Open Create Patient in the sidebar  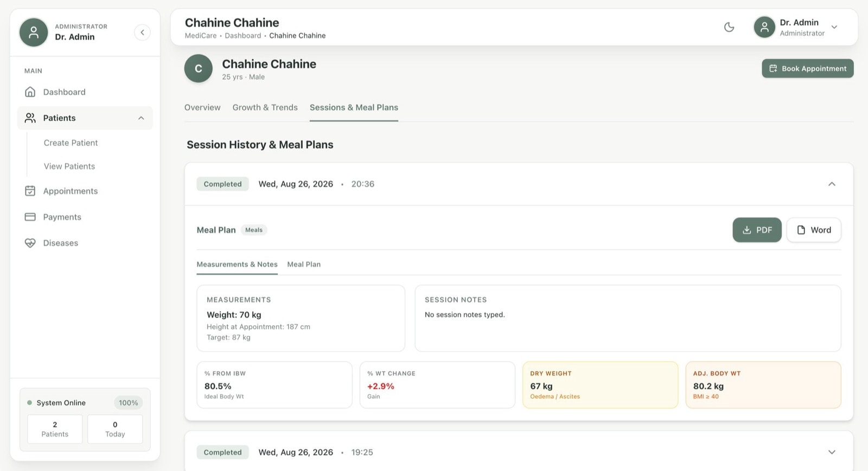pos(71,143)
